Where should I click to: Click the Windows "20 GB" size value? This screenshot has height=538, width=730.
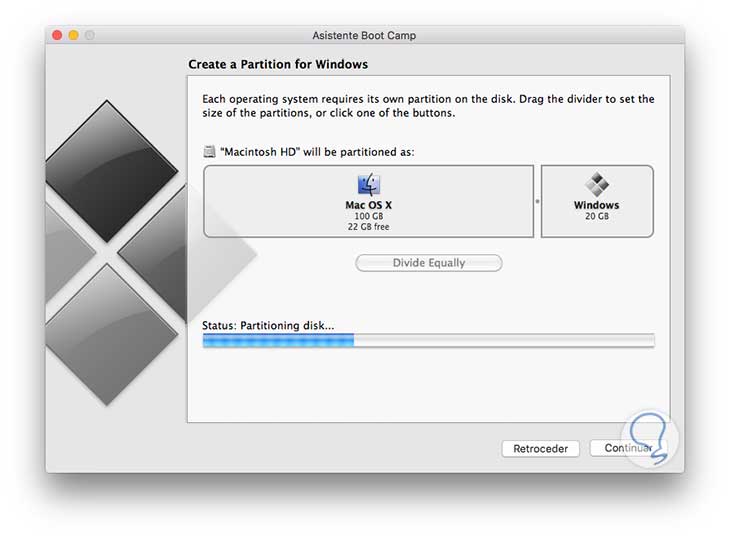click(597, 216)
